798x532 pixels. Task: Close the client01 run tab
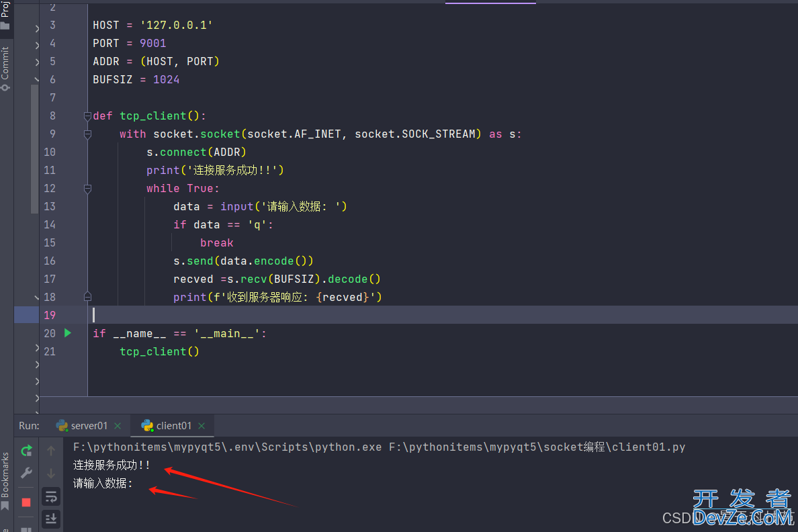pos(202,426)
